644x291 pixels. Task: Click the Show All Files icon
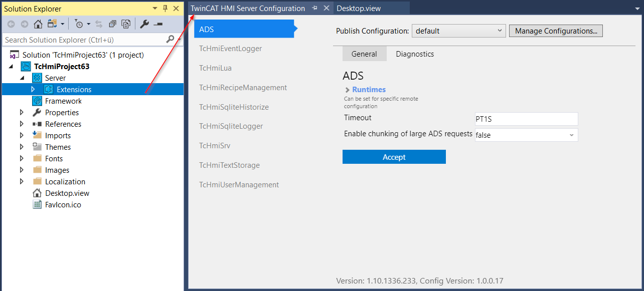(125, 24)
